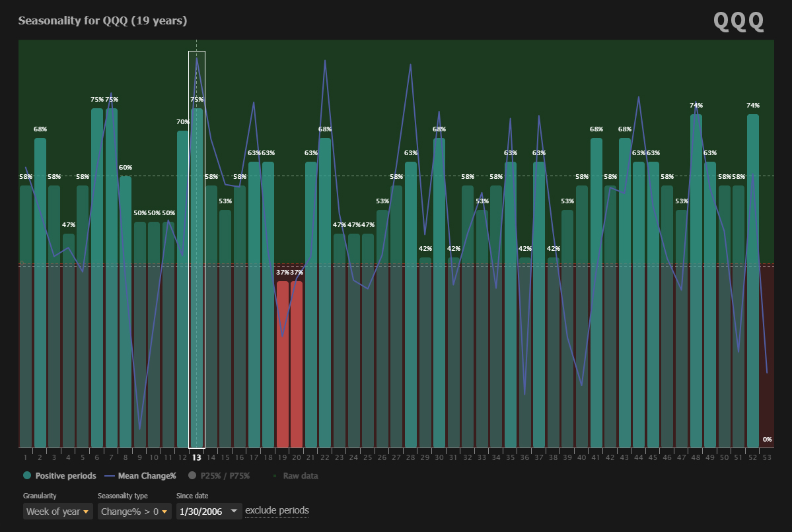The width and height of the screenshot is (792, 532).
Task: Click the week 4 bar at 47%
Action: [68, 340]
